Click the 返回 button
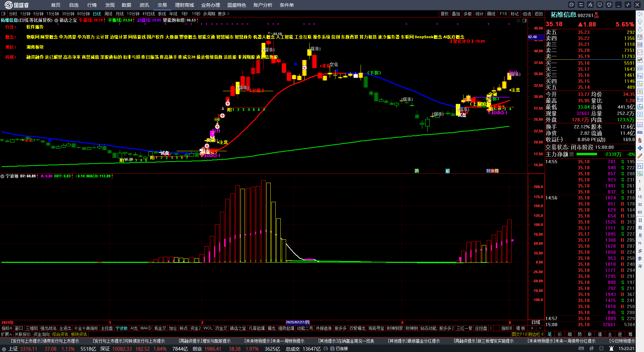Screen dimensions: 644x352 [x=539, y=14]
